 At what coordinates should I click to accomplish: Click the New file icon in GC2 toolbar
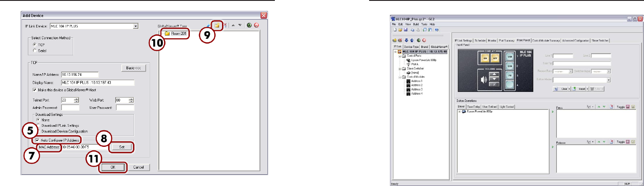395,30
